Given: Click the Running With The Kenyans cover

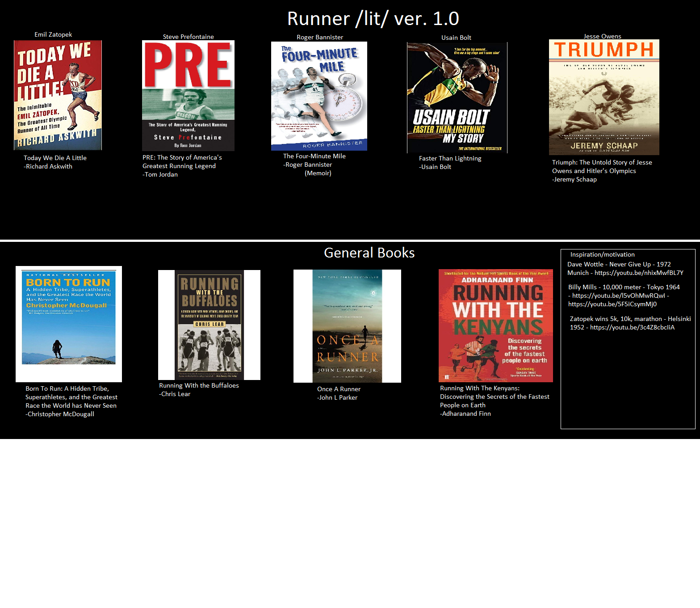Looking at the screenshot, I should (x=495, y=325).
